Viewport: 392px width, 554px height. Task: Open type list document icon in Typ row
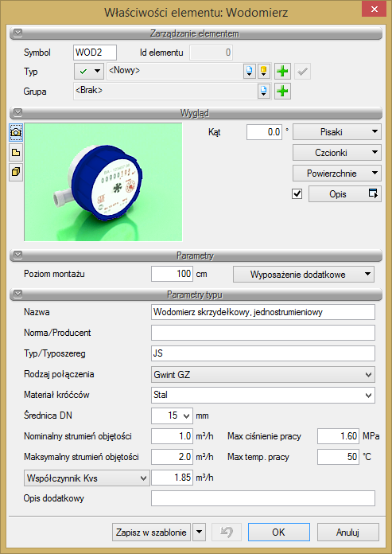249,72
